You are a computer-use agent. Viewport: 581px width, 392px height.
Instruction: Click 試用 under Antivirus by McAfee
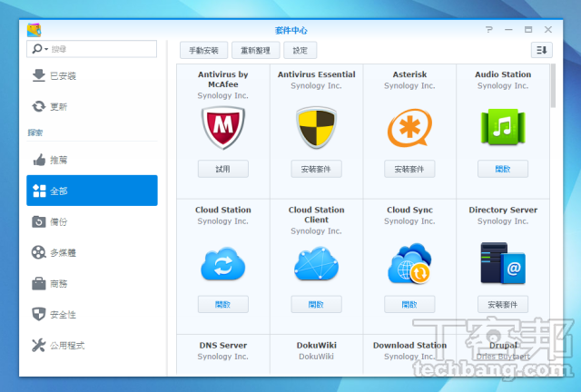pos(222,169)
